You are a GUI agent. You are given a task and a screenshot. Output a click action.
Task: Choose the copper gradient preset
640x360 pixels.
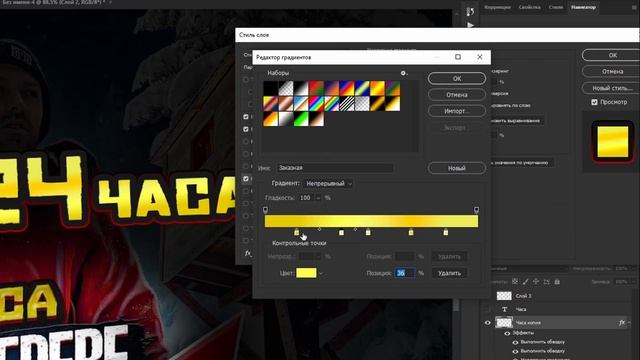click(286, 104)
